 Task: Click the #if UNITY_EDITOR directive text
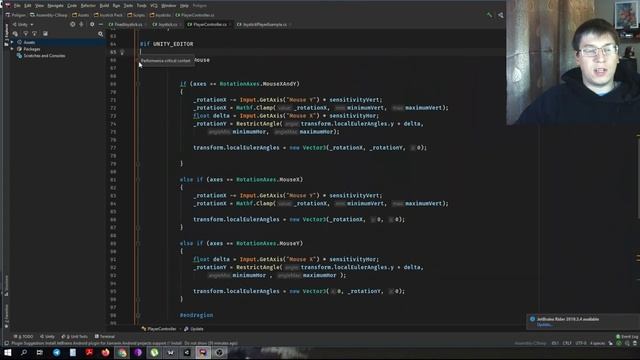167,44
